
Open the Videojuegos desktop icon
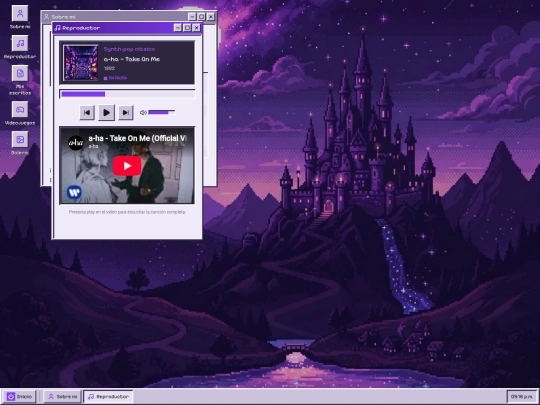20,113
